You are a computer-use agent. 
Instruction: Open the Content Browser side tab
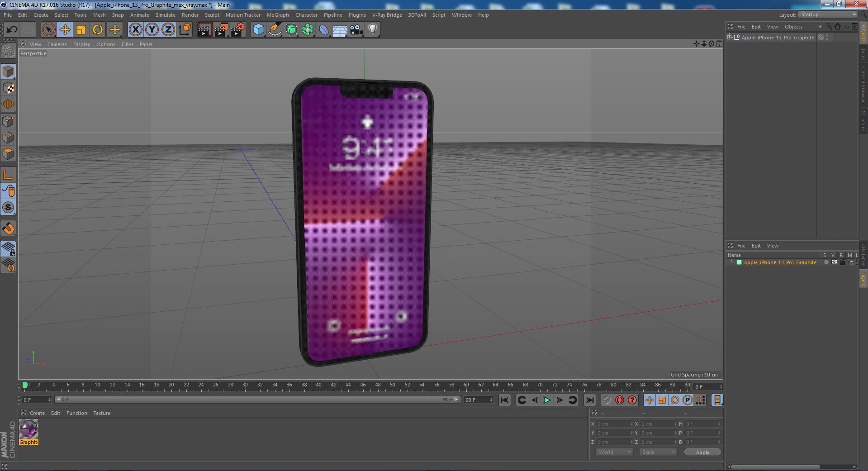tap(863, 84)
